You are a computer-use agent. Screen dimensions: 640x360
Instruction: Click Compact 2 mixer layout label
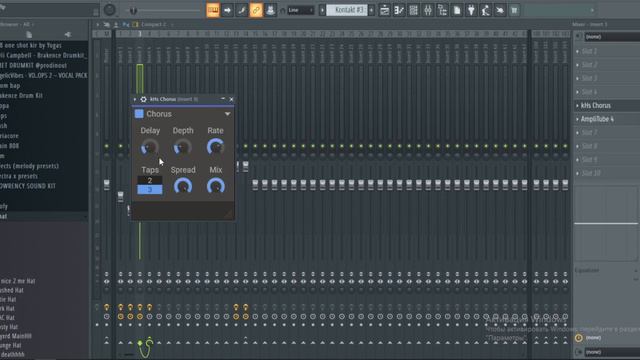point(153,25)
